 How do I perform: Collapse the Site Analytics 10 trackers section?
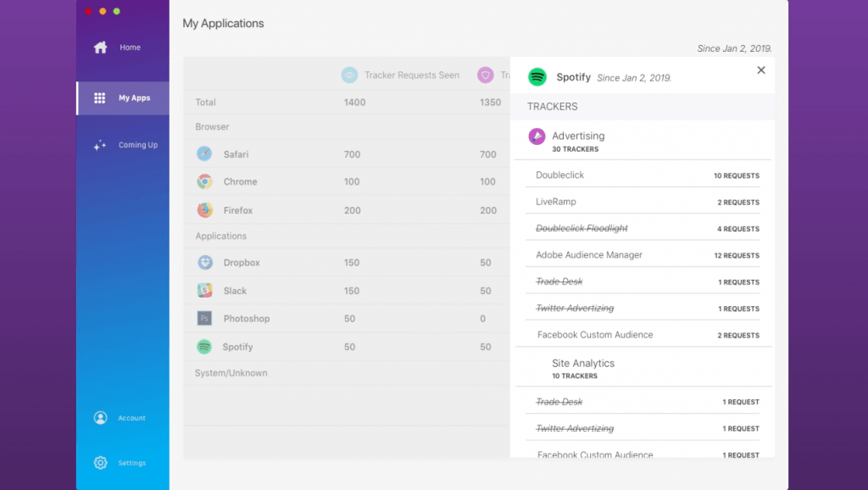pyautogui.click(x=643, y=368)
